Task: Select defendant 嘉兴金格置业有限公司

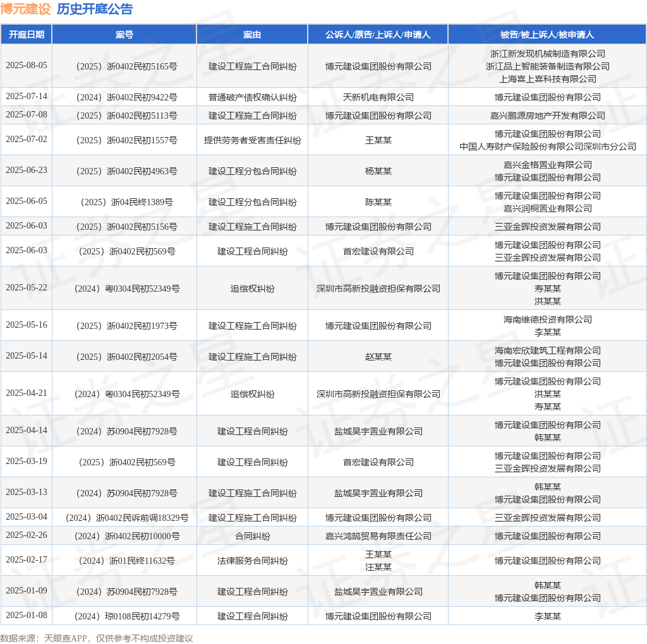Action: (548, 165)
